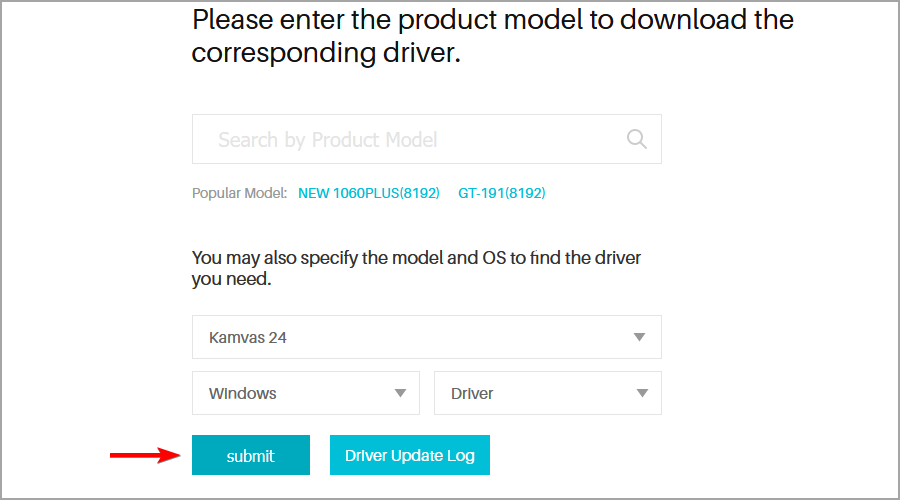900x500 pixels.
Task: Open the Driver Update Log
Action: click(x=410, y=455)
